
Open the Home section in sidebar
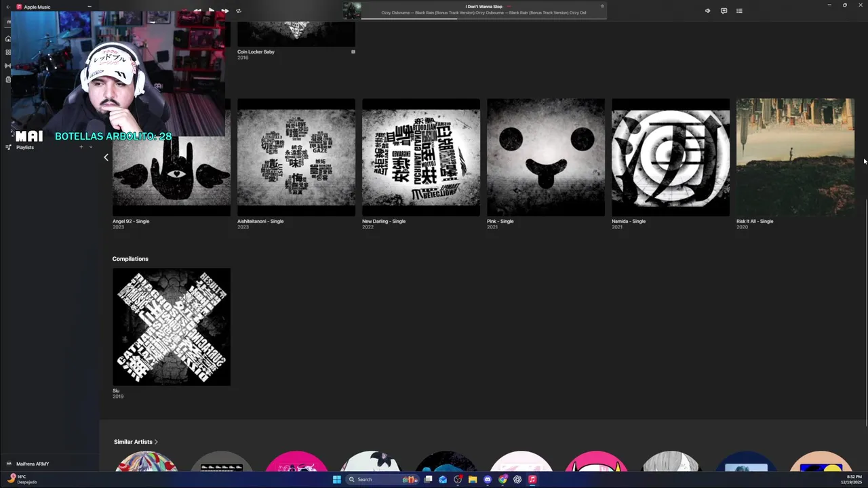8,39
